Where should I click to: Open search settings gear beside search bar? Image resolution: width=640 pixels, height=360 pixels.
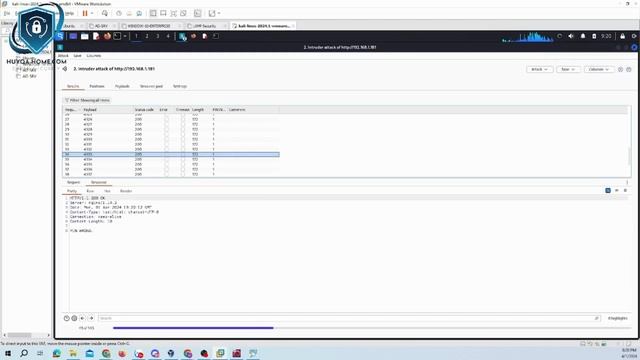point(74,318)
